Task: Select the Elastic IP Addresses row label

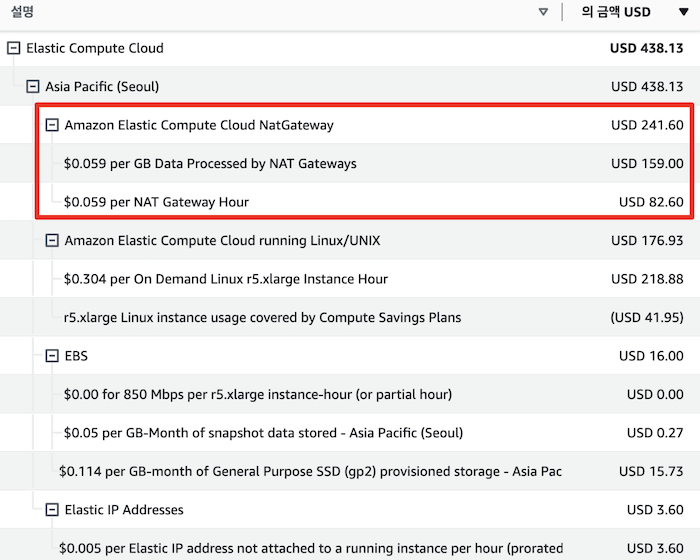Action: (124, 510)
